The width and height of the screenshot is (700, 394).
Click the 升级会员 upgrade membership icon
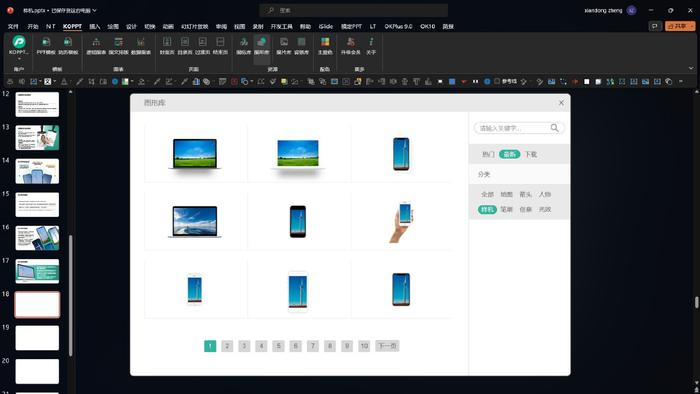[350, 46]
